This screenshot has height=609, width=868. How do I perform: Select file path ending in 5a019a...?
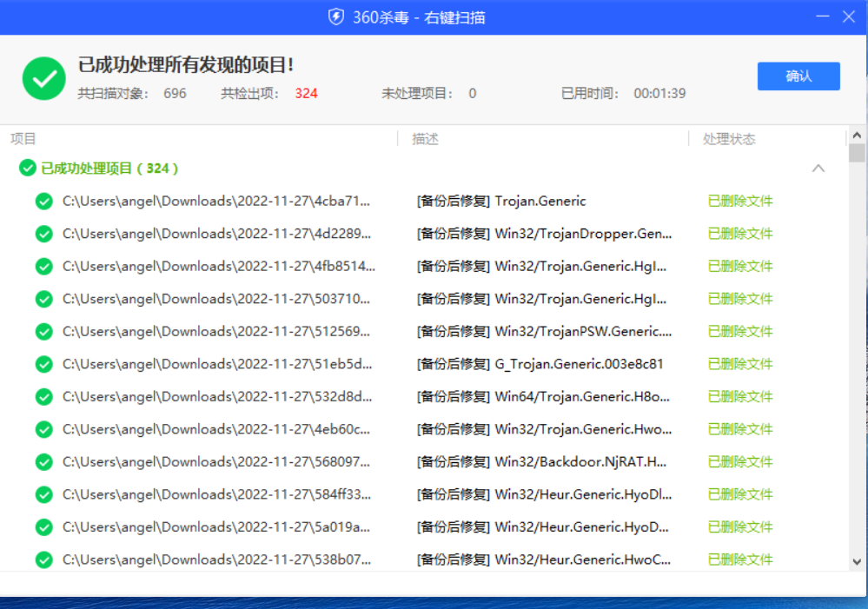click(x=215, y=527)
